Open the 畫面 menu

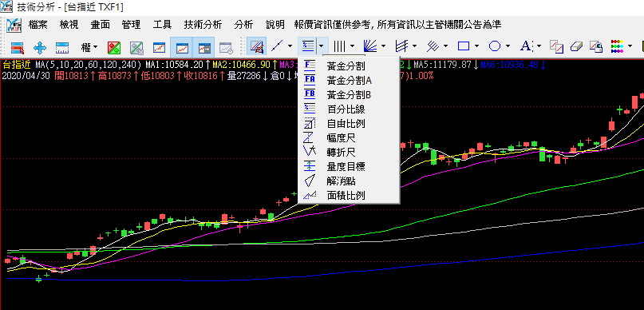click(x=101, y=25)
